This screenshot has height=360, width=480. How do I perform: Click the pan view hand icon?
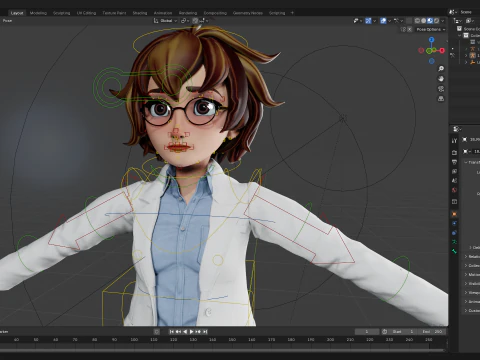coord(441,79)
